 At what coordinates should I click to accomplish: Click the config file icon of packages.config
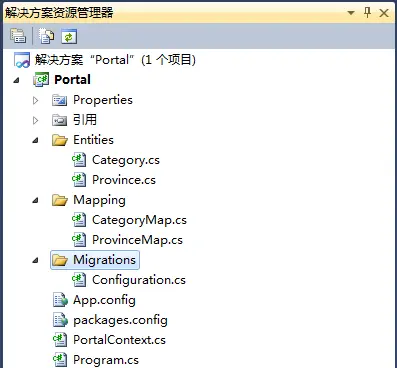(x=60, y=320)
